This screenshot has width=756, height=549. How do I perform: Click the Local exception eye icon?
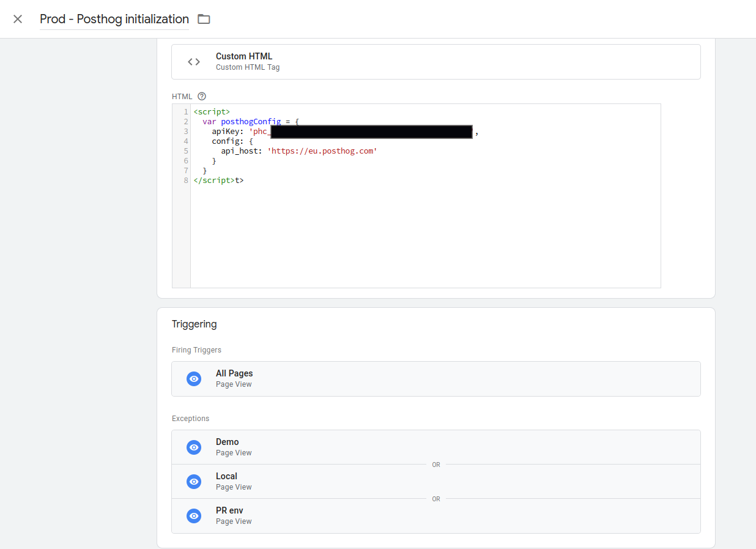pyautogui.click(x=194, y=482)
